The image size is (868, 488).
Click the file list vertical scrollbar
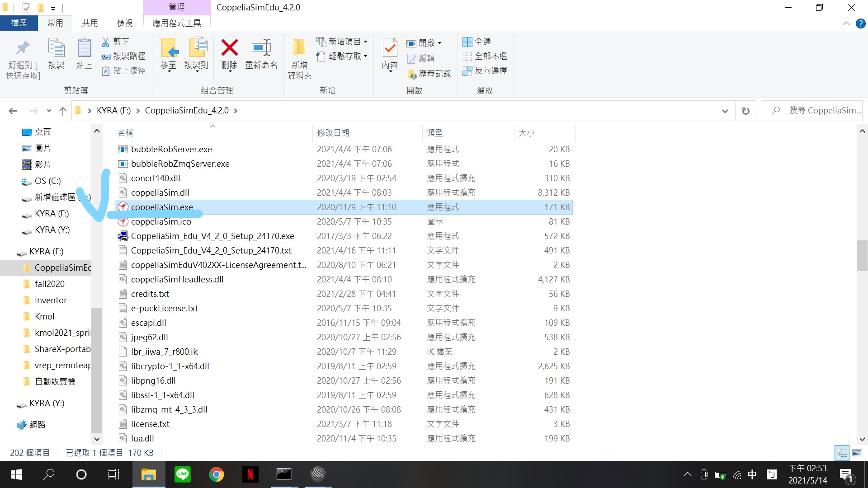point(862,256)
